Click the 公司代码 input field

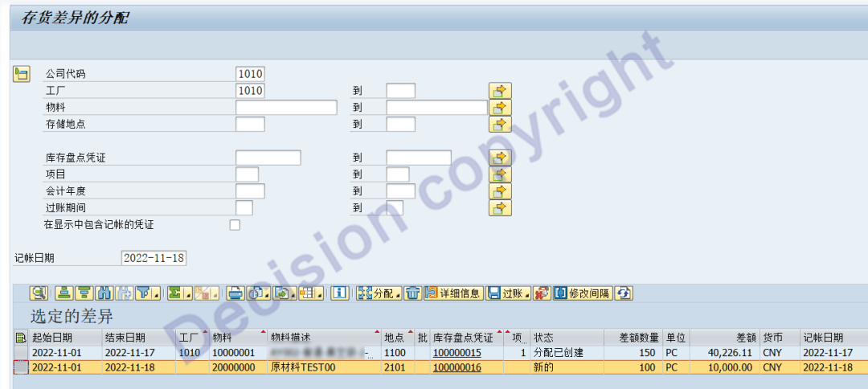(250, 74)
